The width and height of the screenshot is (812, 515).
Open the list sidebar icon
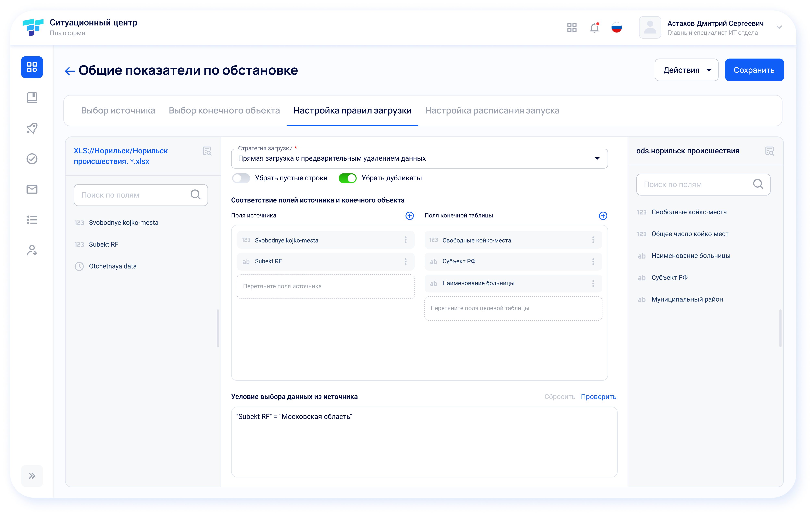[32, 220]
